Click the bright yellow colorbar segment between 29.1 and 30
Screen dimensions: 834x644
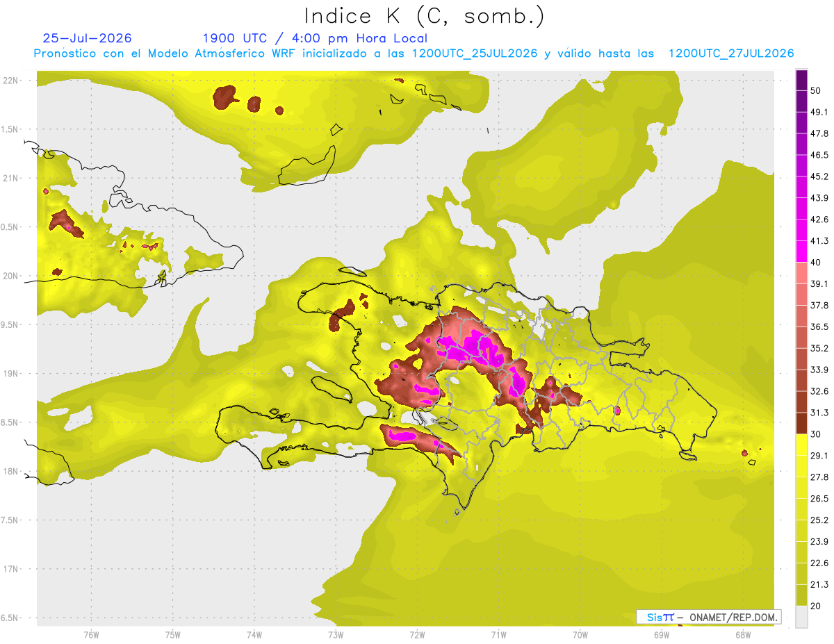801,445
